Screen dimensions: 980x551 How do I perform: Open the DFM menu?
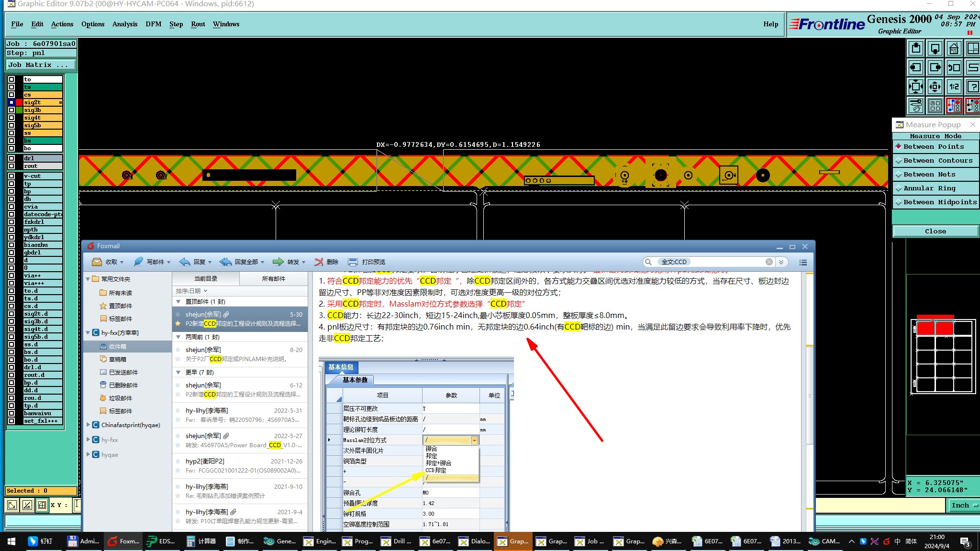[x=153, y=24]
